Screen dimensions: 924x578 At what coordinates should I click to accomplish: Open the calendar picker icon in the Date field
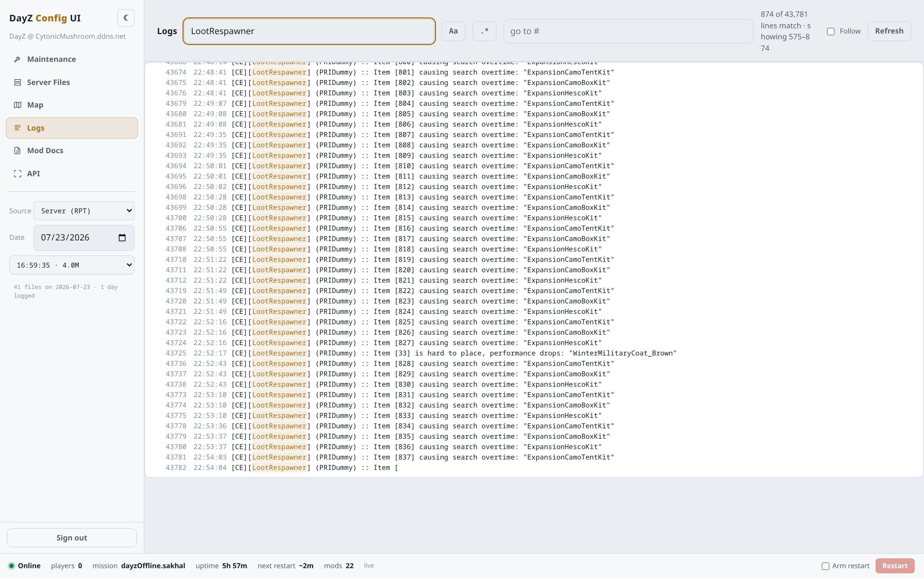point(122,238)
